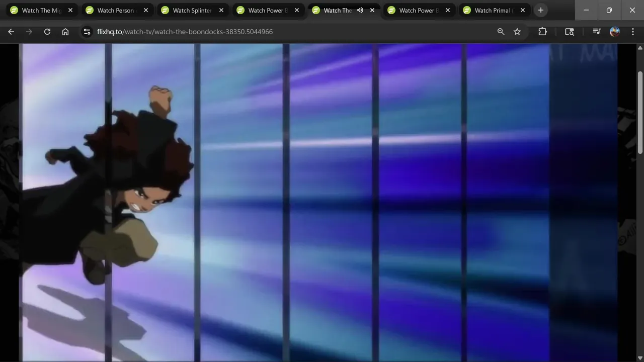Close the 'Watch Primal' tab
Image resolution: width=644 pixels, height=362 pixels.
(x=523, y=10)
